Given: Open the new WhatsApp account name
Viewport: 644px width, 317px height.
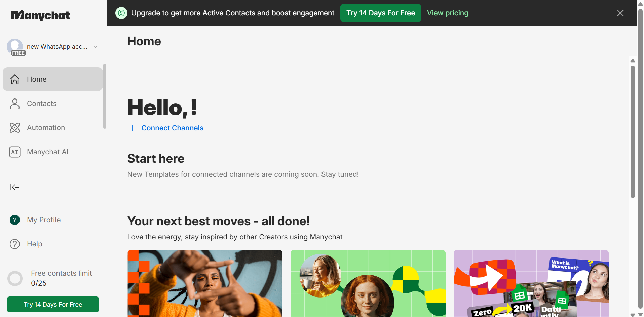Looking at the screenshot, I should [57, 47].
